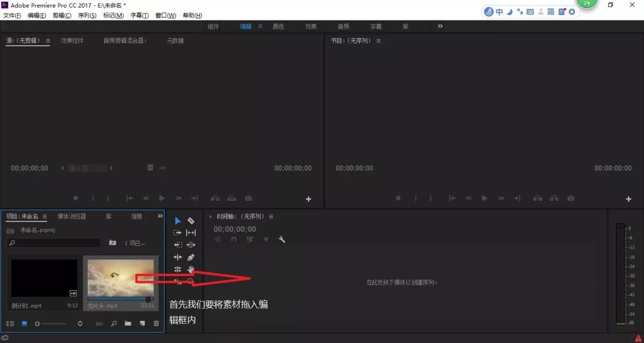Select the Razor tool

[x=191, y=221]
